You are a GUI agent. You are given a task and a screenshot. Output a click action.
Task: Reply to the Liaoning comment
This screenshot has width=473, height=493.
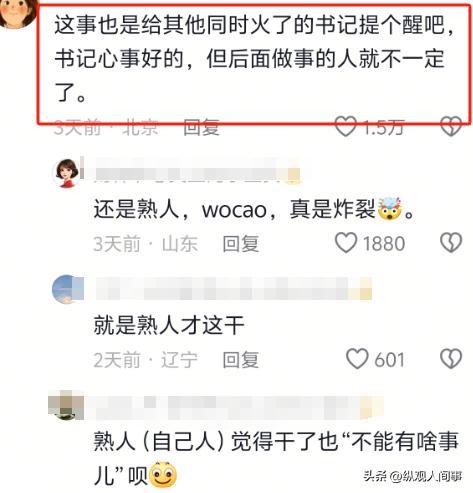[240, 360]
